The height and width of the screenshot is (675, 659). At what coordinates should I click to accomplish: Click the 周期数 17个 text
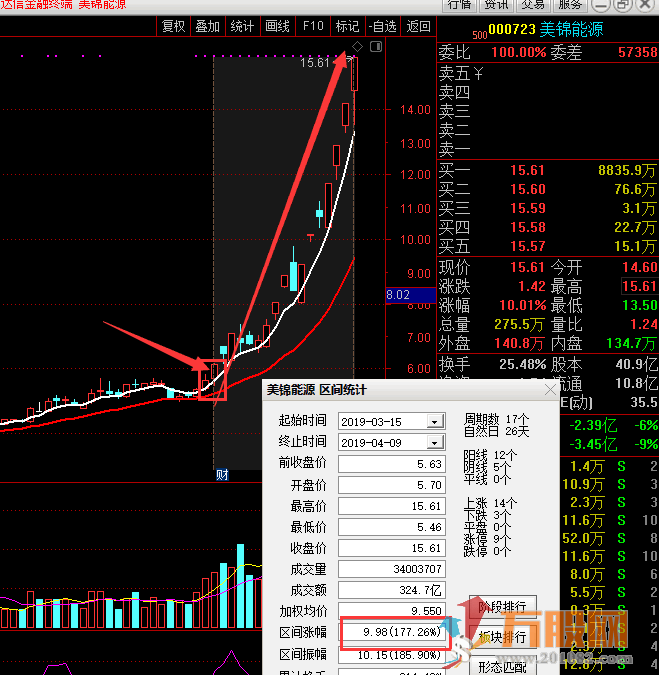tap(496, 418)
